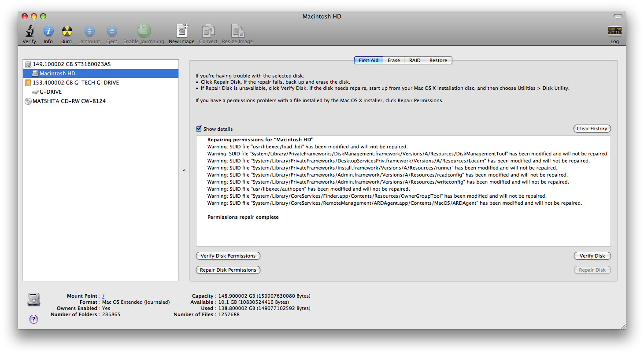Toggle the Show details checkbox
The width and height of the screenshot is (644, 354).
(x=199, y=129)
